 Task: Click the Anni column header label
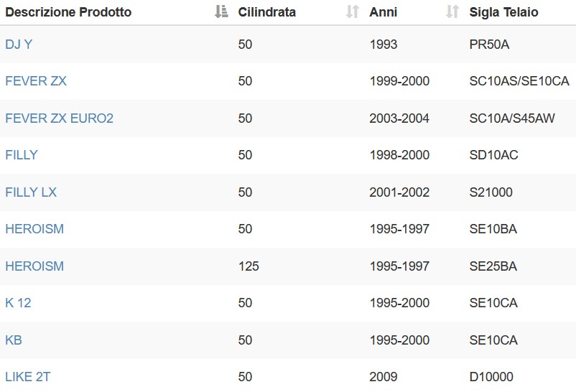click(x=383, y=12)
